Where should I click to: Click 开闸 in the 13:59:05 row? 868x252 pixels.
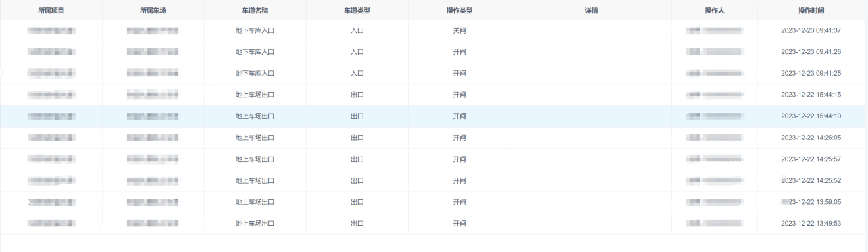[459, 202]
